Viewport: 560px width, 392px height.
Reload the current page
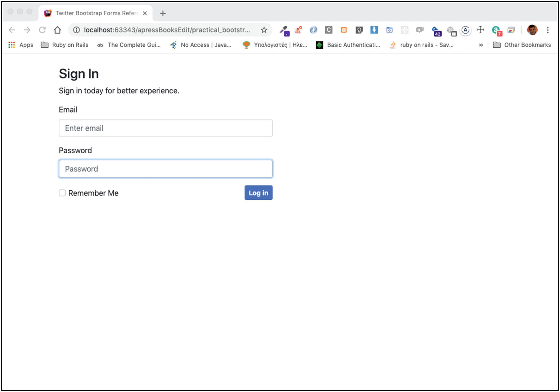click(42, 30)
